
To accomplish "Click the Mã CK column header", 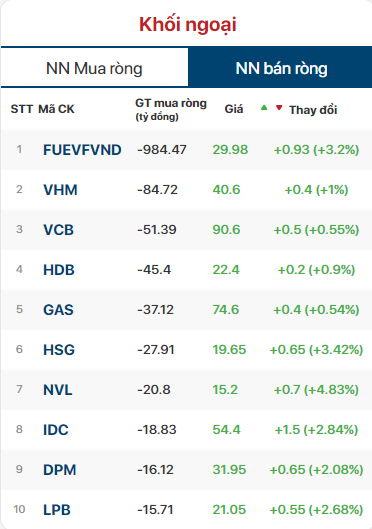I will pos(56,109).
